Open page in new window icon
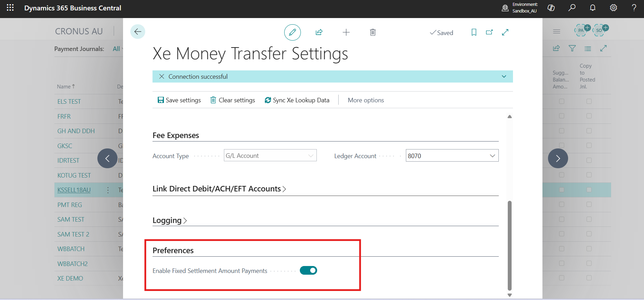 point(489,32)
